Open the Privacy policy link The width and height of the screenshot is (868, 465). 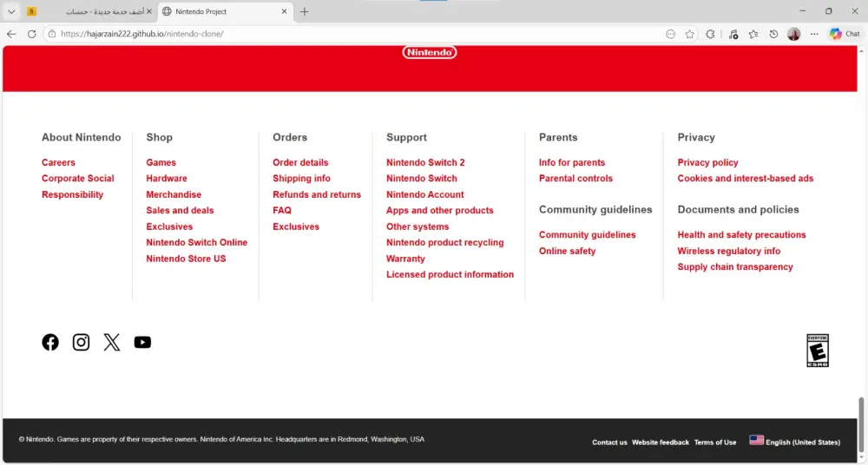pos(708,162)
